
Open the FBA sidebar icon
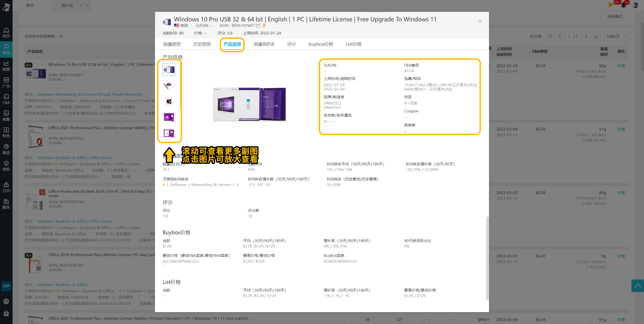tap(6, 99)
